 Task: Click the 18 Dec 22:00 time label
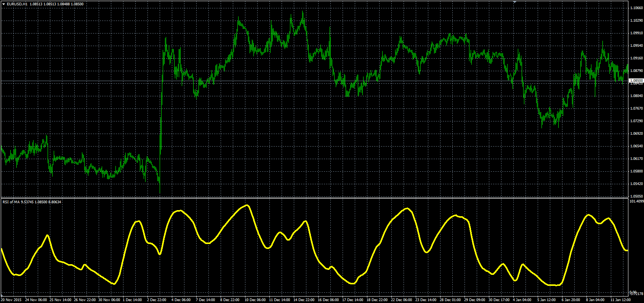[x=377, y=300]
